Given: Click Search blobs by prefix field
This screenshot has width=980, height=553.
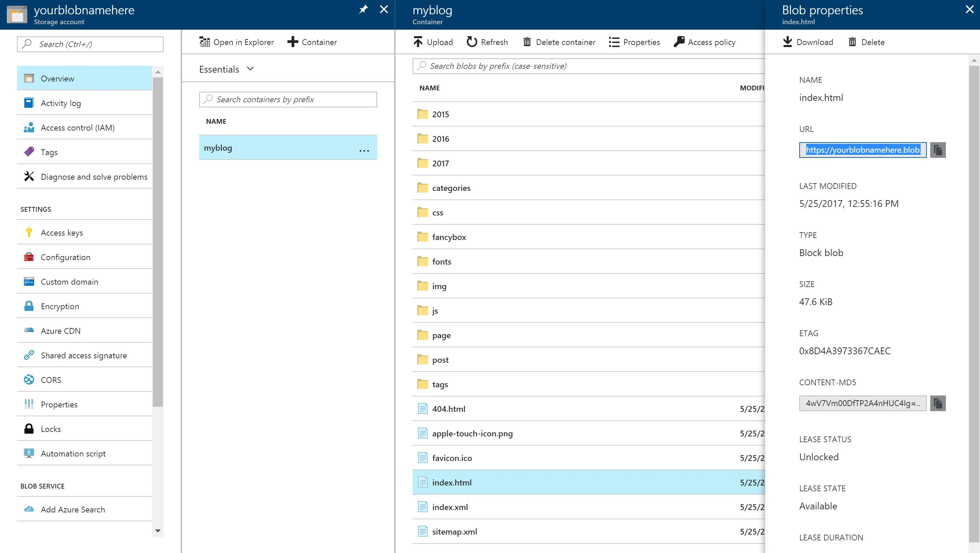Looking at the screenshot, I should click(589, 66).
